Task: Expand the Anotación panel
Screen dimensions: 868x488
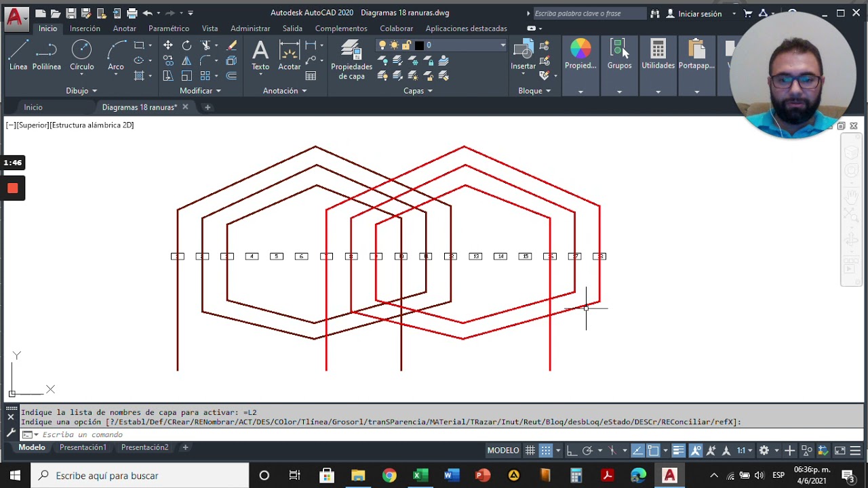Action: pos(285,91)
